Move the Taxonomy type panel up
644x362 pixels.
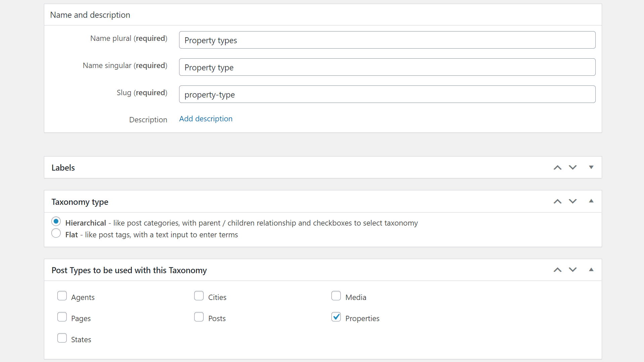pos(557,201)
